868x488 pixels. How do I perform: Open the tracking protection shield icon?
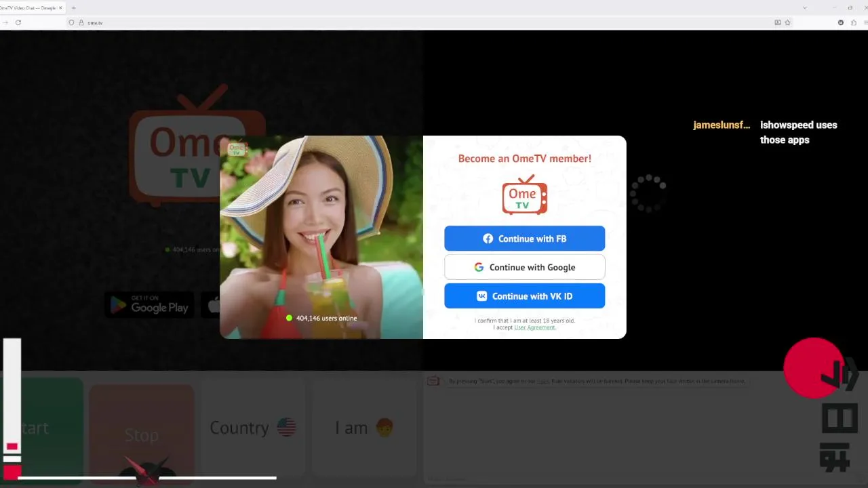click(72, 22)
